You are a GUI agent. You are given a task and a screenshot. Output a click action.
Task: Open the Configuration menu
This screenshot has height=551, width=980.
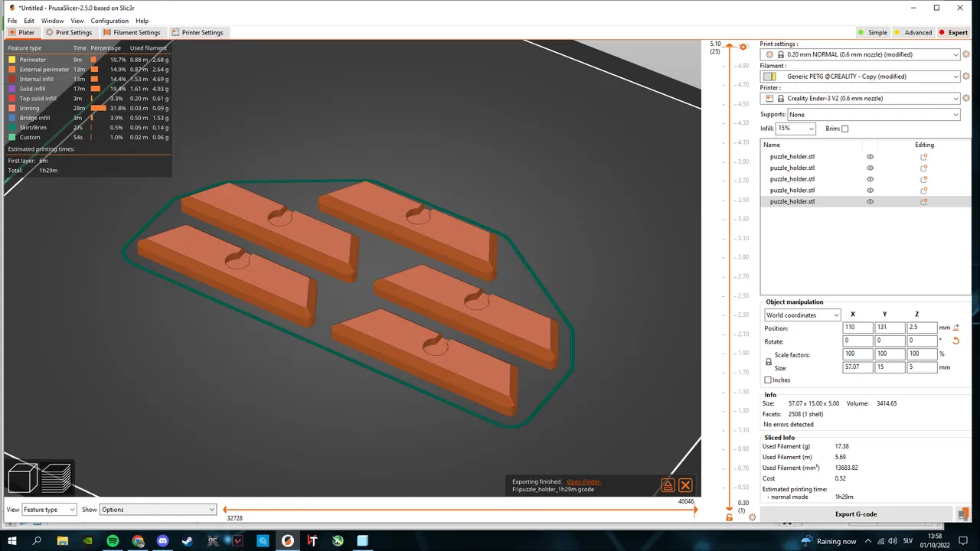109,21
